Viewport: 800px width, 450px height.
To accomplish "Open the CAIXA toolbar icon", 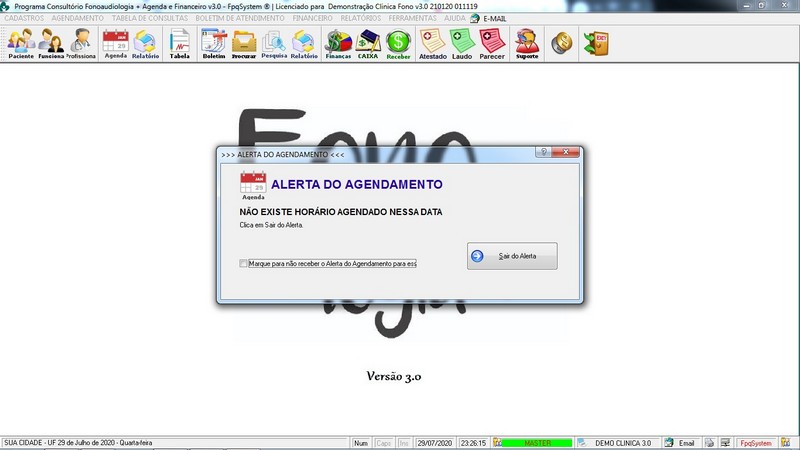I will [x=368, y=44].
